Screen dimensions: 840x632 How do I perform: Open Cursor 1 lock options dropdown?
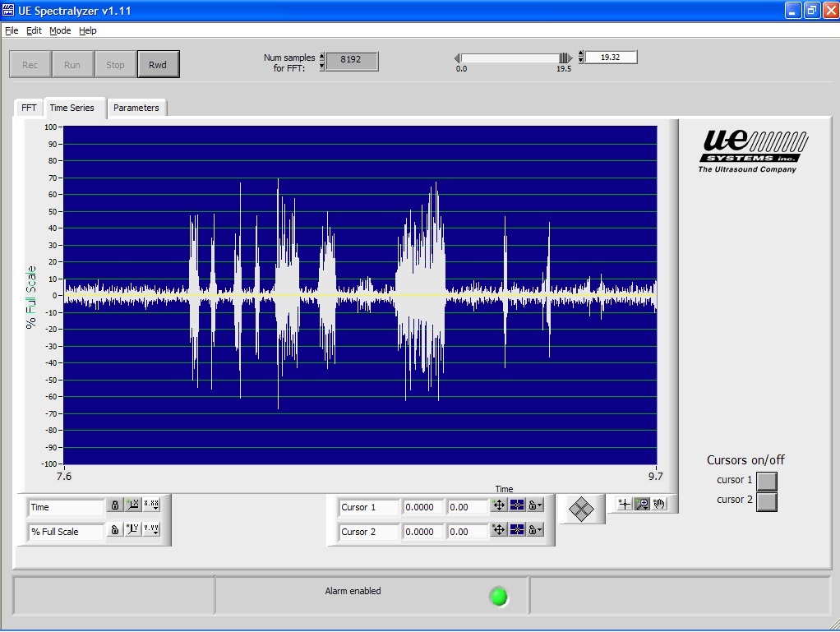(x=535, y=506)
